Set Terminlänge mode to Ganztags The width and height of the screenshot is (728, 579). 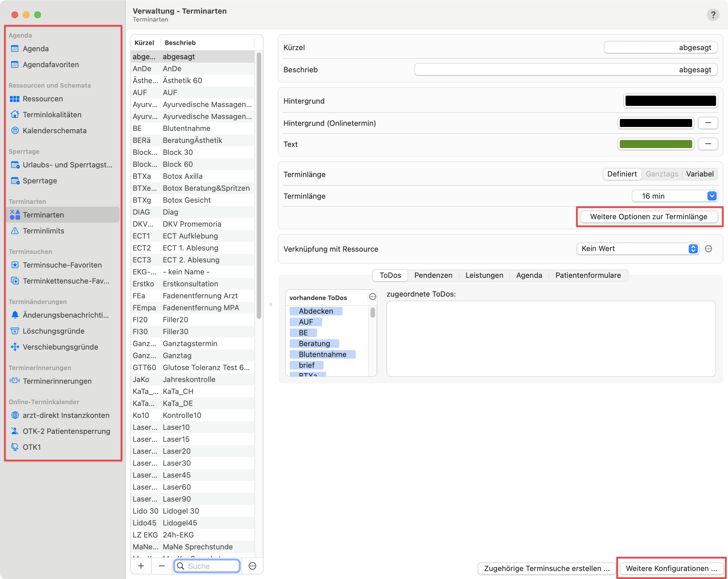(x=661, y=174)
